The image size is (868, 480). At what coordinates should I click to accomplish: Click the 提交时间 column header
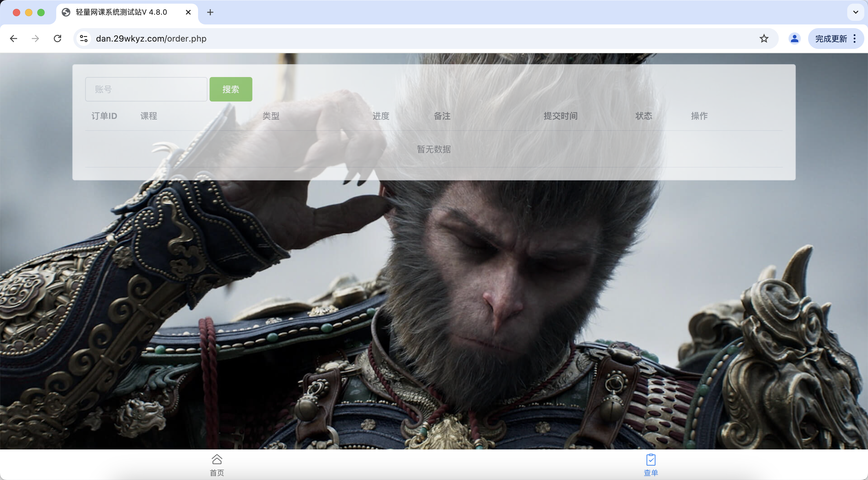[561, 116]
